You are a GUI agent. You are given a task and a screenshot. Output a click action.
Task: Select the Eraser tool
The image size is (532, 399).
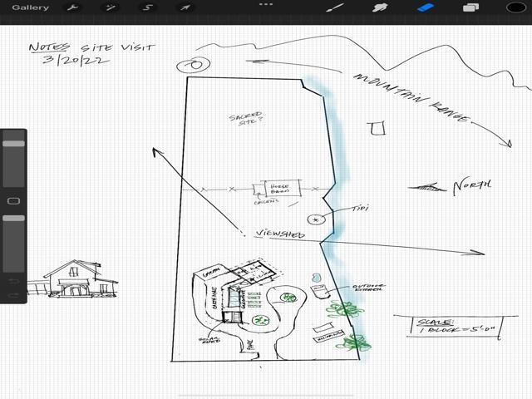(426, 7)
